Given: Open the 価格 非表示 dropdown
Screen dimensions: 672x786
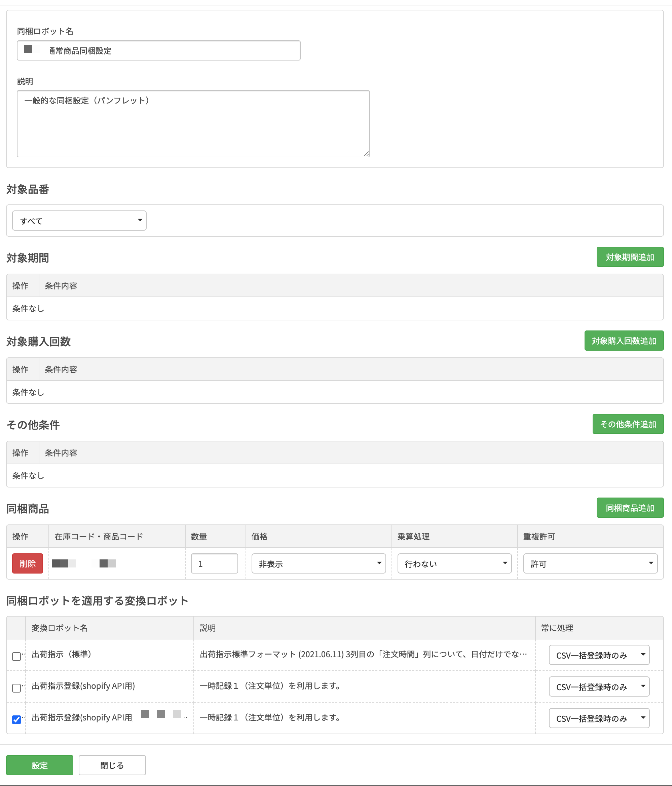Looking at the screenshot, I should point(319,564).
